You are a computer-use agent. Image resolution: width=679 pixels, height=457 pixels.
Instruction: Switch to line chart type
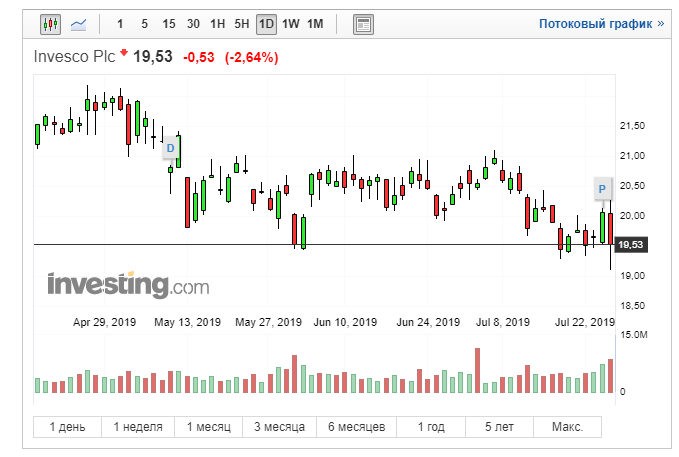click(x=78, y=24)
